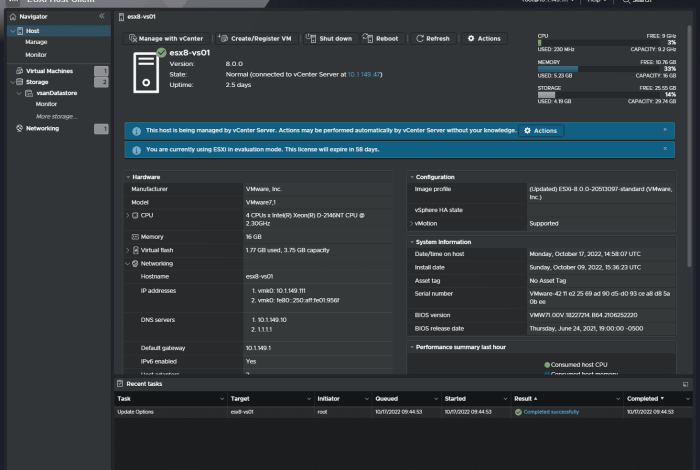Open Monitor under vsanDatastore

pos(46,104)
